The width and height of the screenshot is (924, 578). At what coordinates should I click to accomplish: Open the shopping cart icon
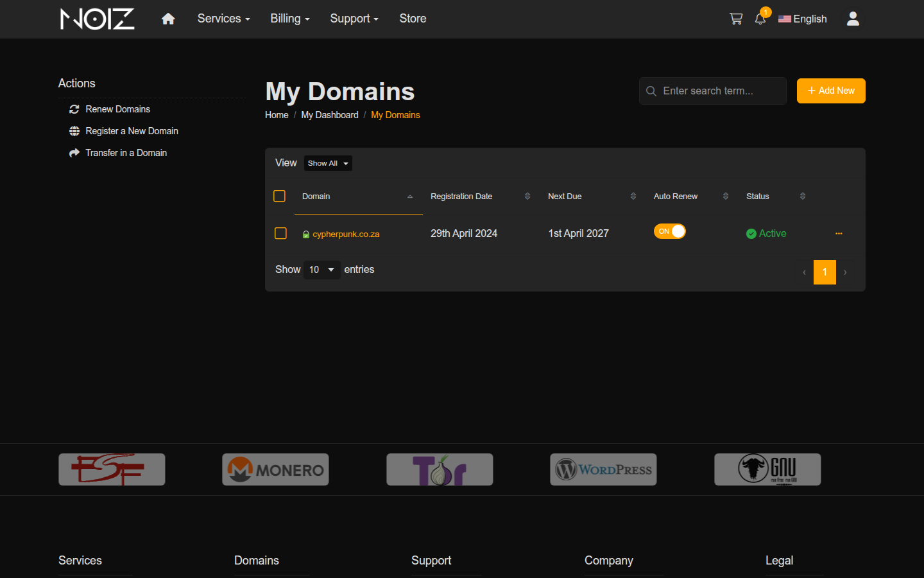click(736, 19)
